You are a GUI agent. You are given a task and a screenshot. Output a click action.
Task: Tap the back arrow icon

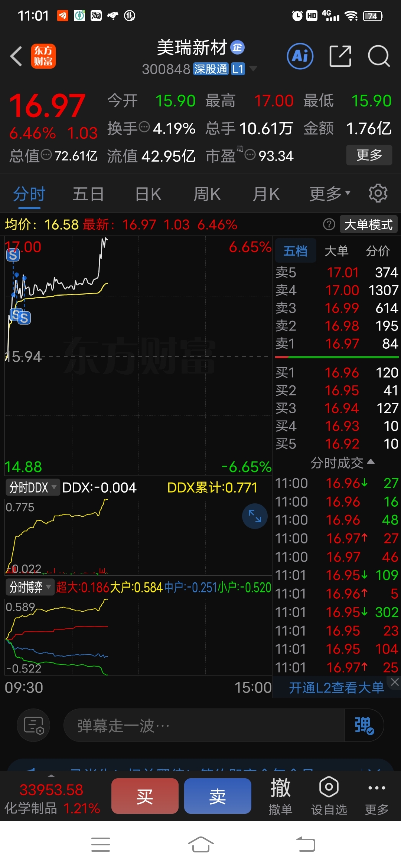(x=16, y=56)
